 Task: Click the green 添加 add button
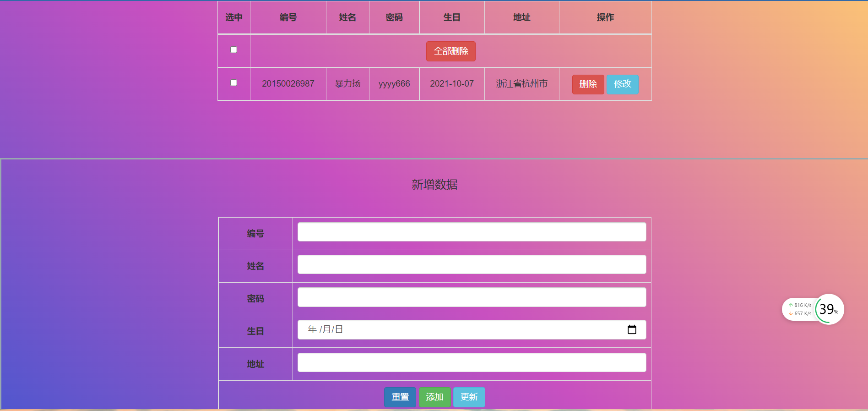tap(434, 397)
